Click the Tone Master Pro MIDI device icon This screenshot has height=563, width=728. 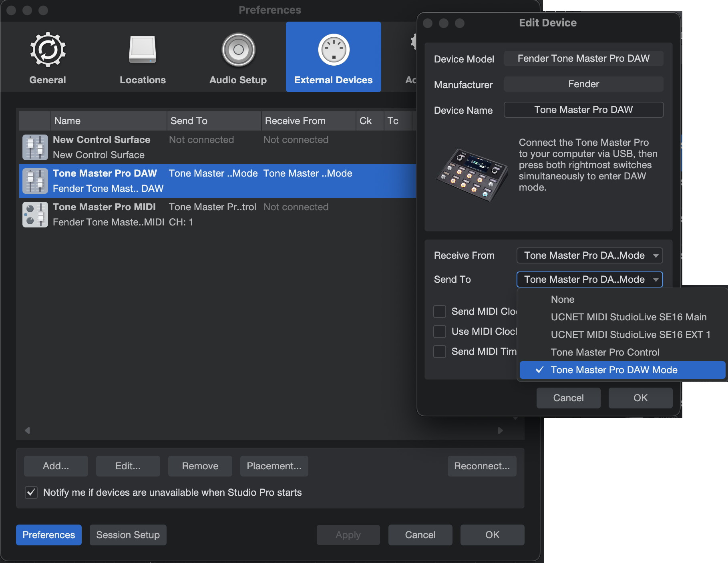[35, 215]
